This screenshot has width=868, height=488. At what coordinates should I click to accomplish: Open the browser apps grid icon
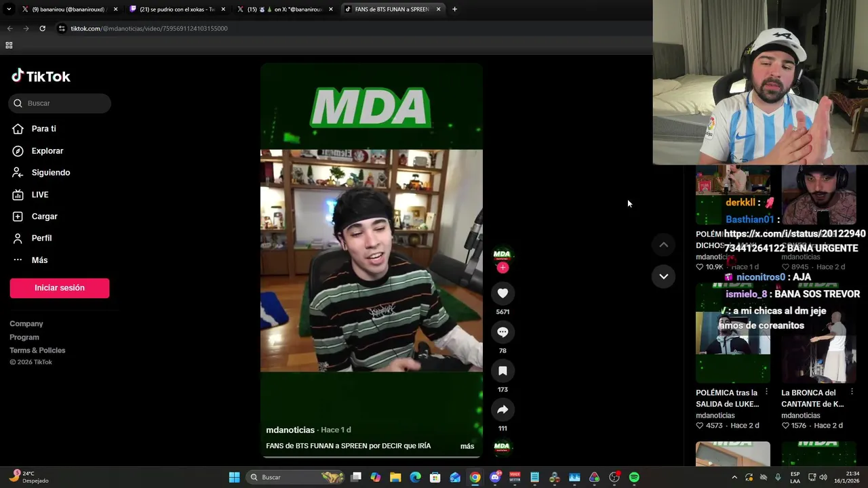(x=9, y=45)
